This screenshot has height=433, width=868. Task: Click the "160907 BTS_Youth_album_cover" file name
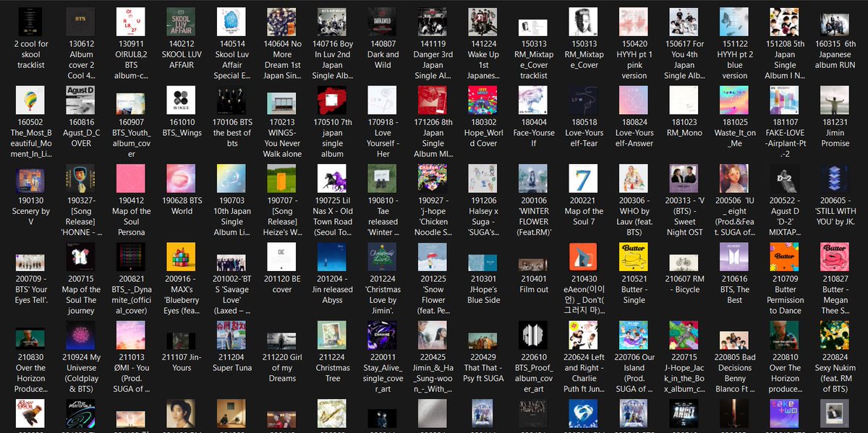(x=131, y=138)
